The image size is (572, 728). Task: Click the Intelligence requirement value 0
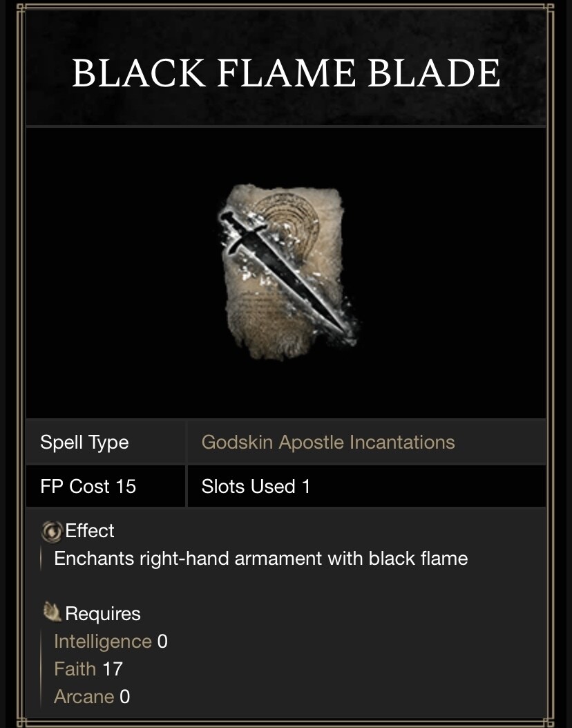[x=162, y=642]
